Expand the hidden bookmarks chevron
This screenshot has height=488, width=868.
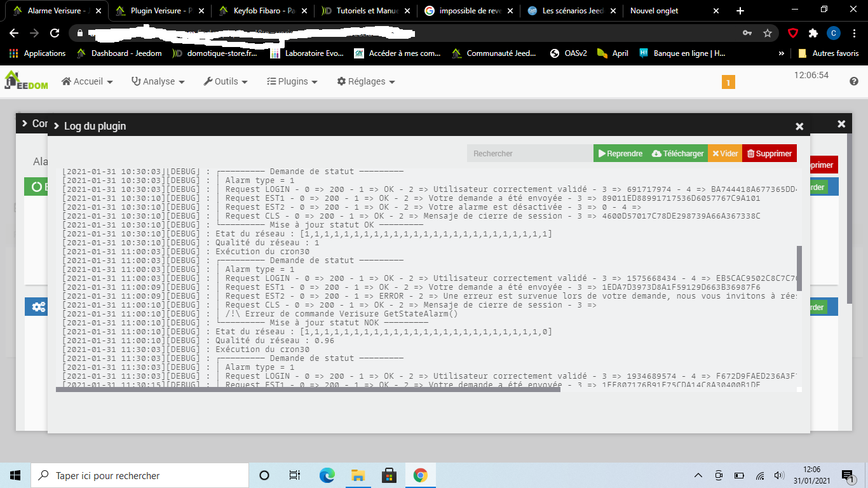click(782, 53)
